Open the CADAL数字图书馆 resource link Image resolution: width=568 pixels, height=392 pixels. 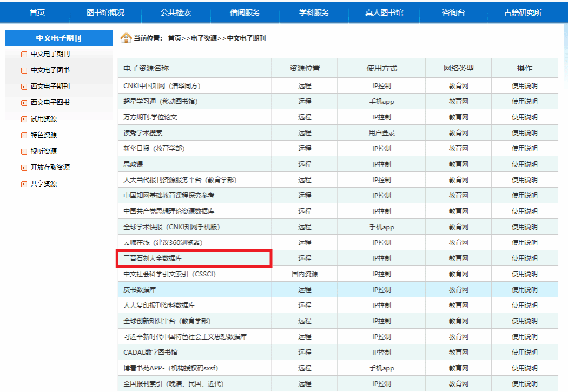pos(150,353)
